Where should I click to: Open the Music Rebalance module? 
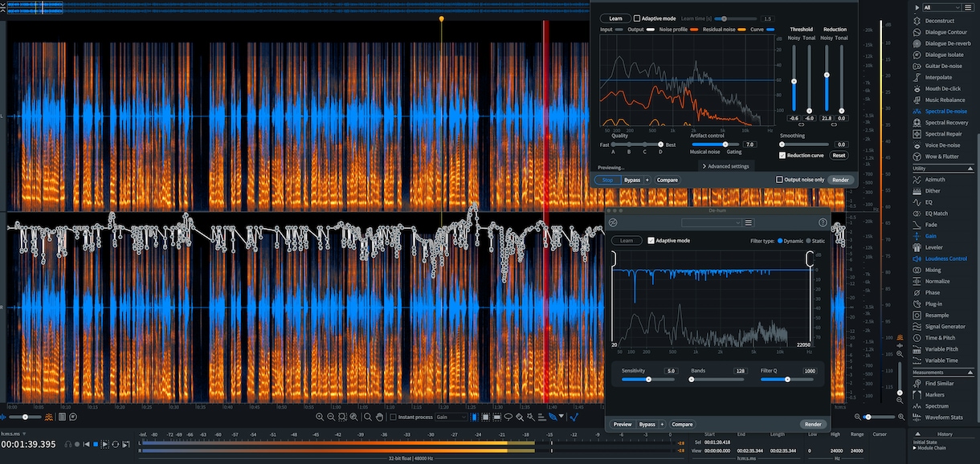pos(945,100)
